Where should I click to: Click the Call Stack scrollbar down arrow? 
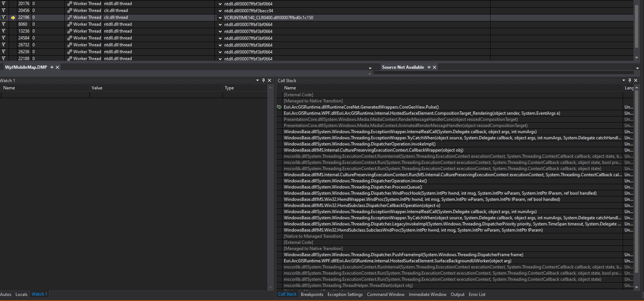pos(636,288)
